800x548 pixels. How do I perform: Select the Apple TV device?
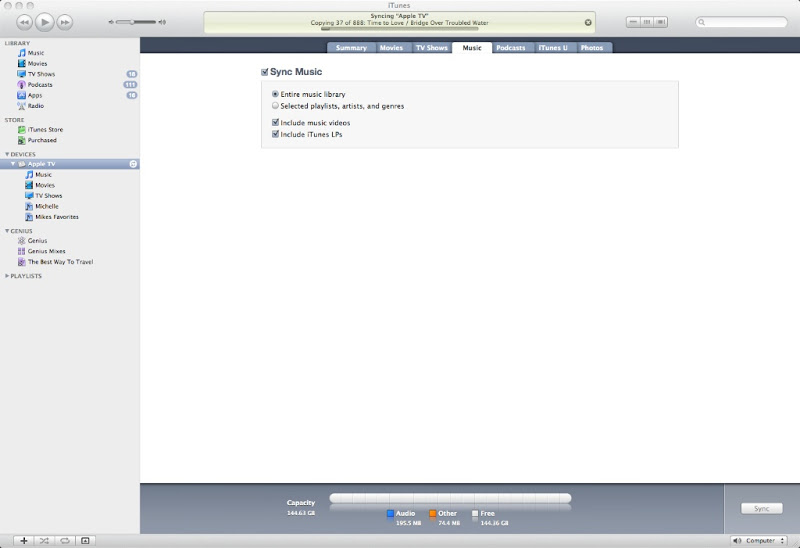(x=69, y=164)
